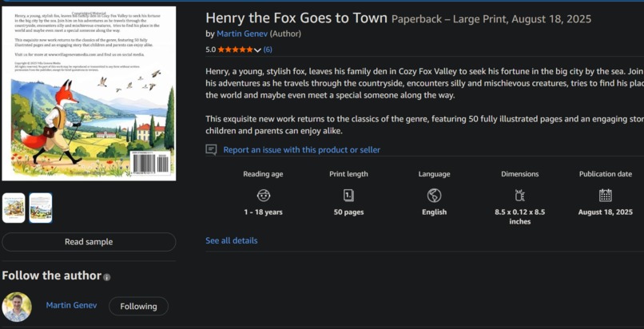Click the report issue speech bubble icon
This screenshot has height=329, width=644.
[x=211, y=150]
